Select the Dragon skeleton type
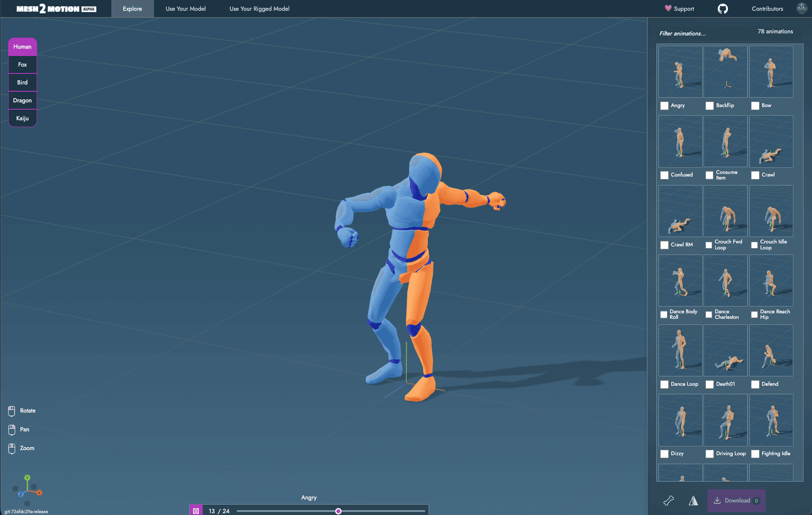 coord(22,100)
